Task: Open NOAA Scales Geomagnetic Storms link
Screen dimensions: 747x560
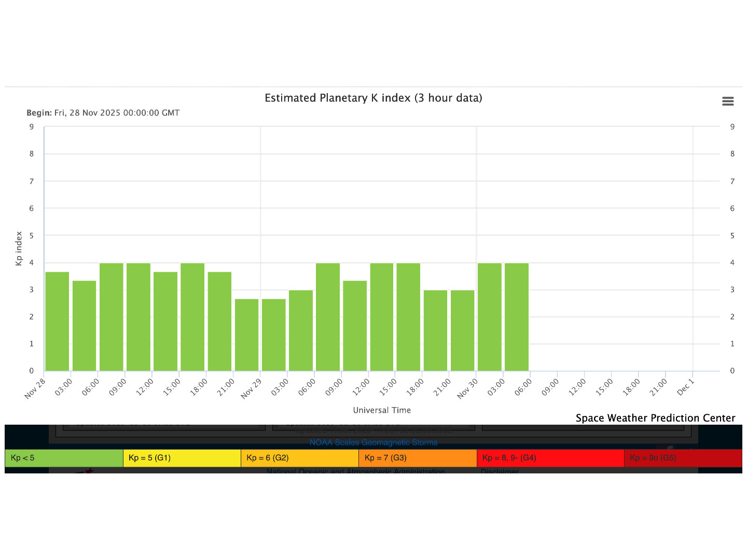Action: click(x=373, y=442)
